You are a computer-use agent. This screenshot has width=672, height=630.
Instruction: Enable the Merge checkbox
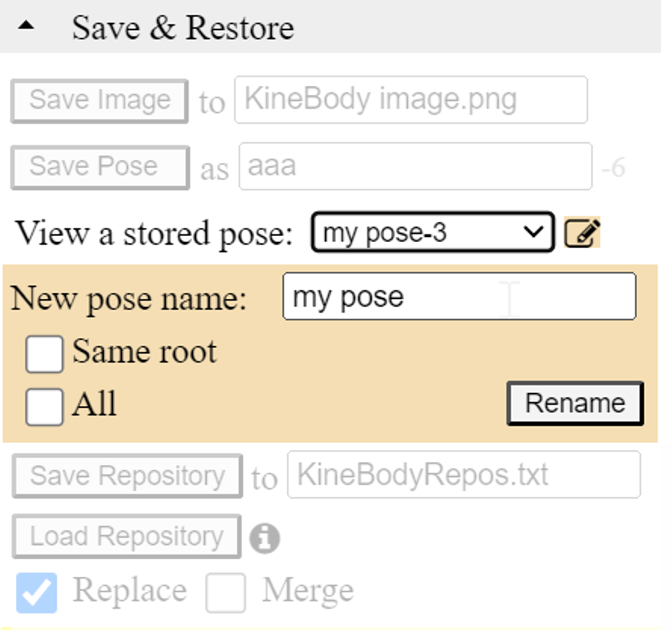[x=225, y=593]
